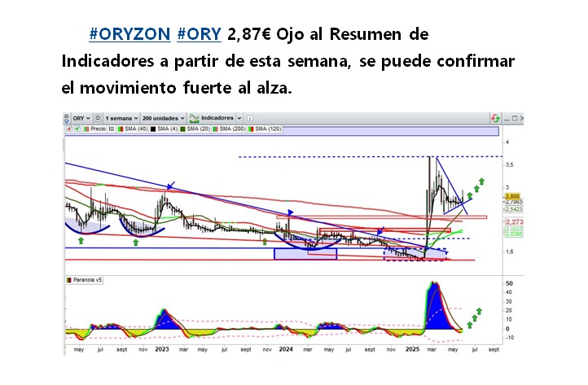Viewport: 588px width, 385px height.
Task: Click the 2,5423 price label
Action: (514, 209)
